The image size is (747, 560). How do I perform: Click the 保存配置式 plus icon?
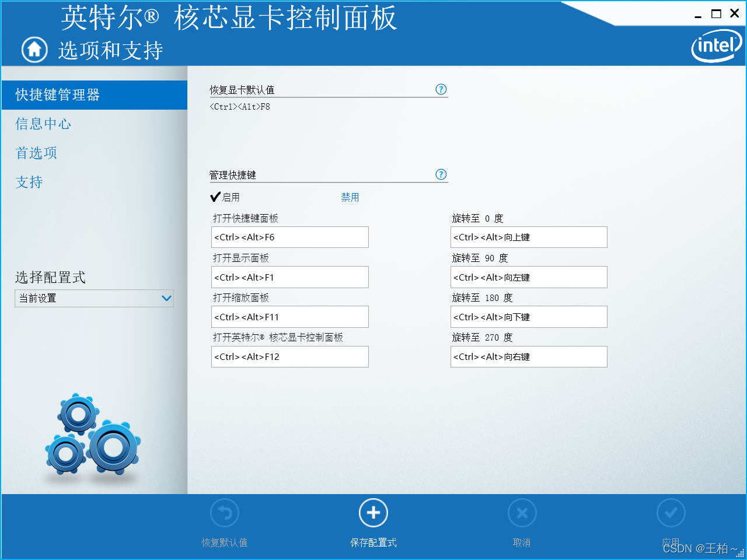coord(373,513)
